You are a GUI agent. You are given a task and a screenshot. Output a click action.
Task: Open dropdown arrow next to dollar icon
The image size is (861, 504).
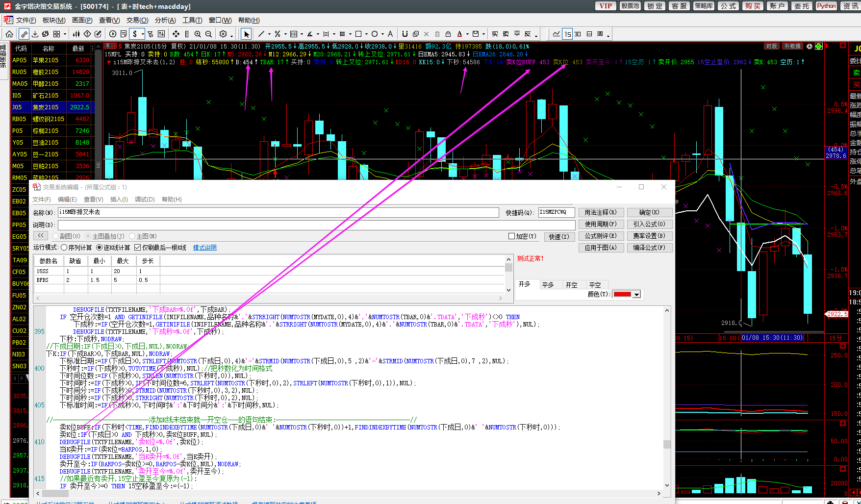coord(143,34)
